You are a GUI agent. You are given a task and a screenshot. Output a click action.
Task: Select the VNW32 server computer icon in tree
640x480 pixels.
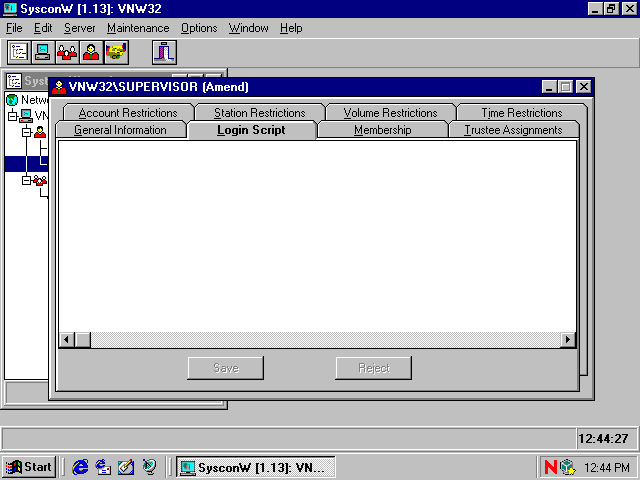(26, 116)
